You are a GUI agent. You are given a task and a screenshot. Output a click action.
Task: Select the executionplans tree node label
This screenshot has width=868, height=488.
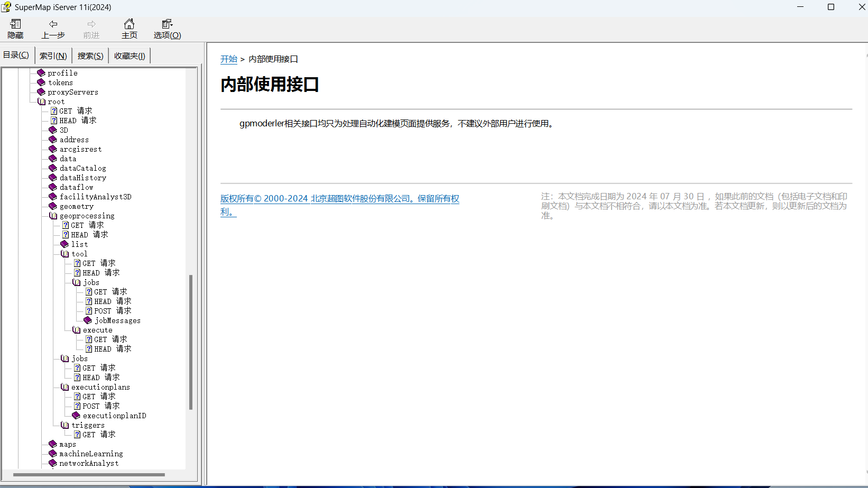pos(100,387)
